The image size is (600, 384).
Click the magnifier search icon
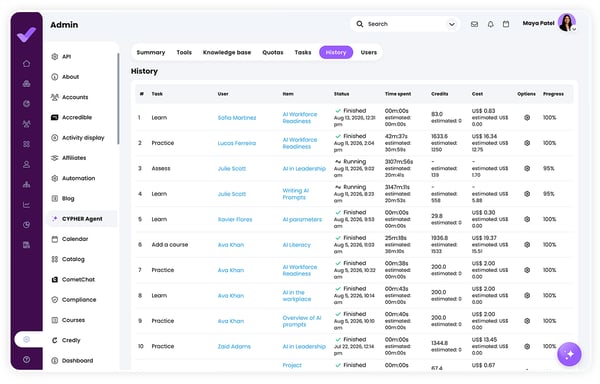pos(360,24)
